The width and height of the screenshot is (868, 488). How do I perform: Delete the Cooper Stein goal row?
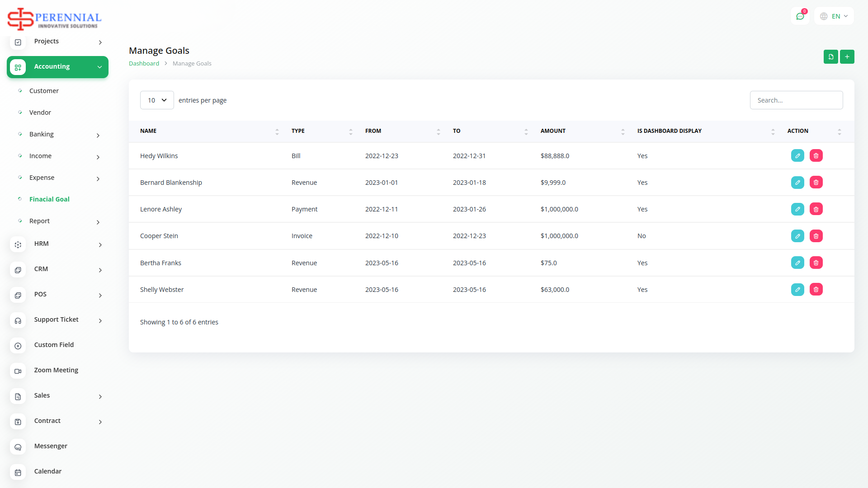[x=816, y=236]
